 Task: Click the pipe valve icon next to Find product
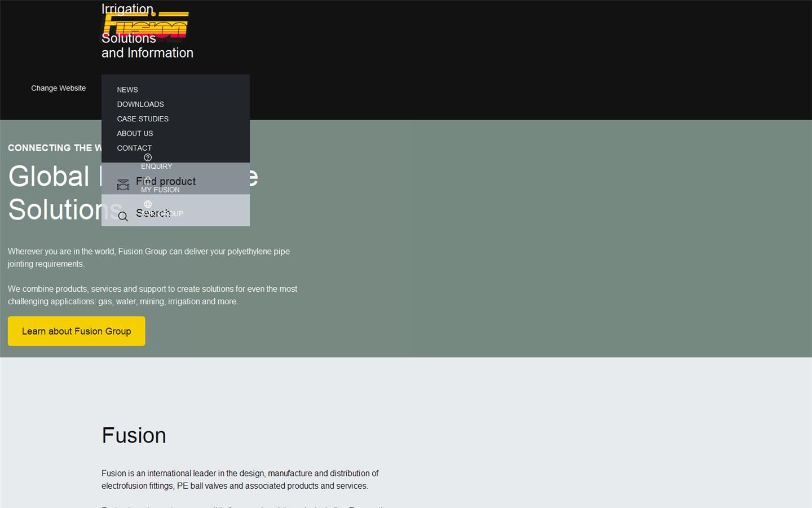click(123, 184)
